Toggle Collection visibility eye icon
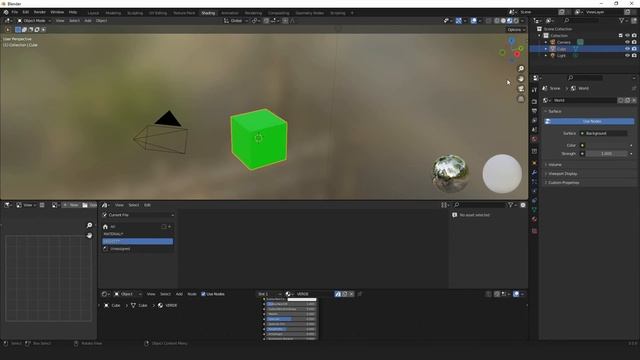The height and width of the screenshot is (360, 640). (627, 36)
